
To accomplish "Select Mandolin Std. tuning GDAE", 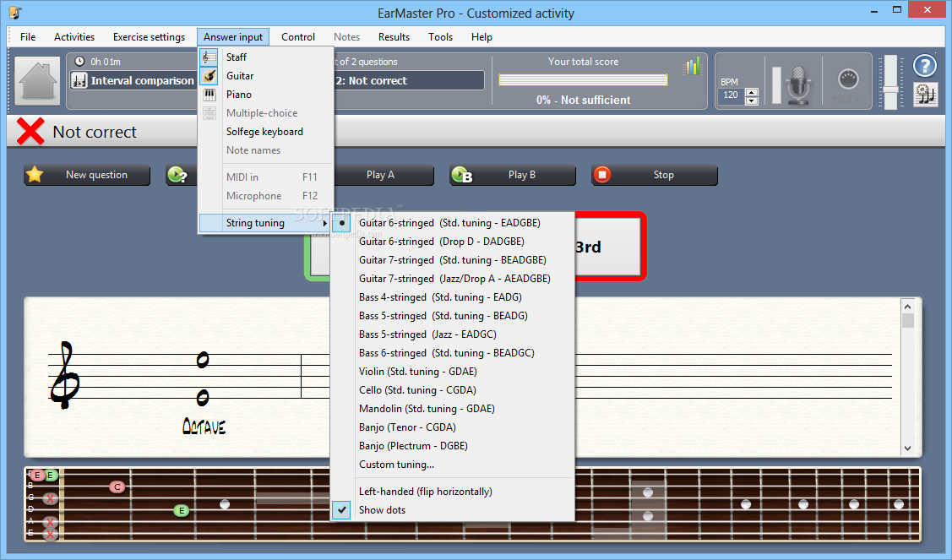I will point(452,409).
